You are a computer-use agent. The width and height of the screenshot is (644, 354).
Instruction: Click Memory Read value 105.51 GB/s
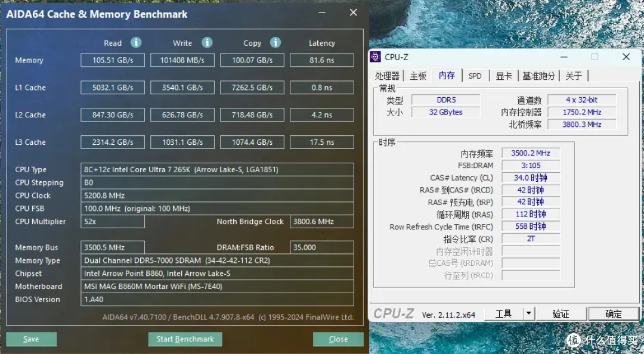[113, 60]
